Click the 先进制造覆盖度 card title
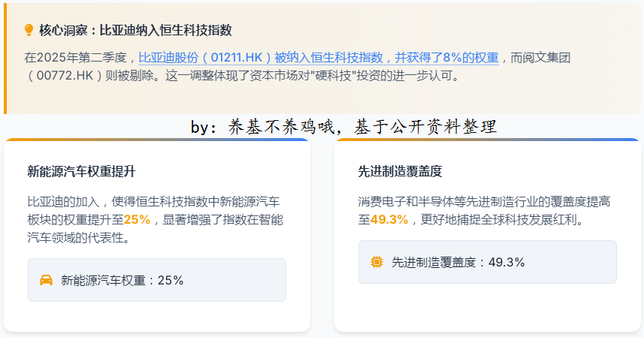 400,171
